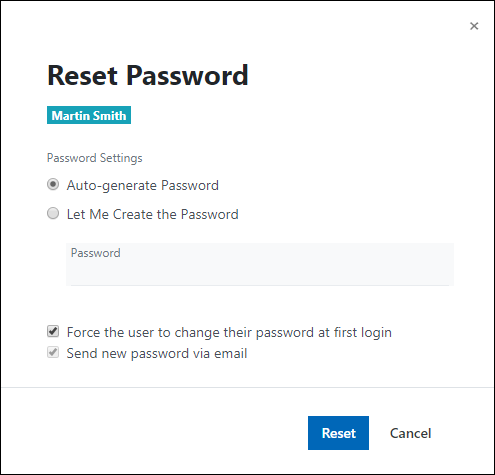This screenshot has width=495, height=475.
Task: Click the underline of the Password field
Action: coord(260,285)
